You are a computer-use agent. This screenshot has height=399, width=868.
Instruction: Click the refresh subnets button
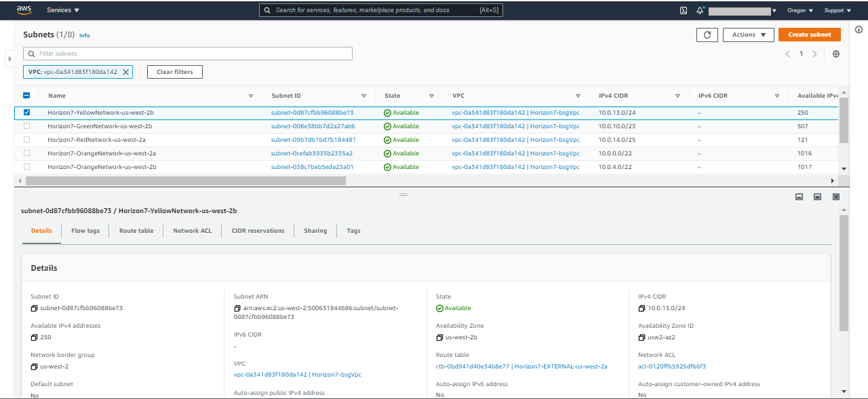(x=707, y=35)
